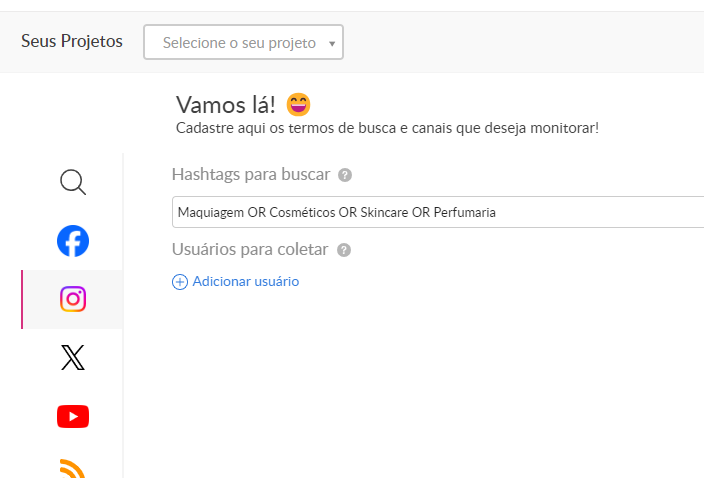Click the Seus Projetos label

pyautogui.click(x=72, y=42)
